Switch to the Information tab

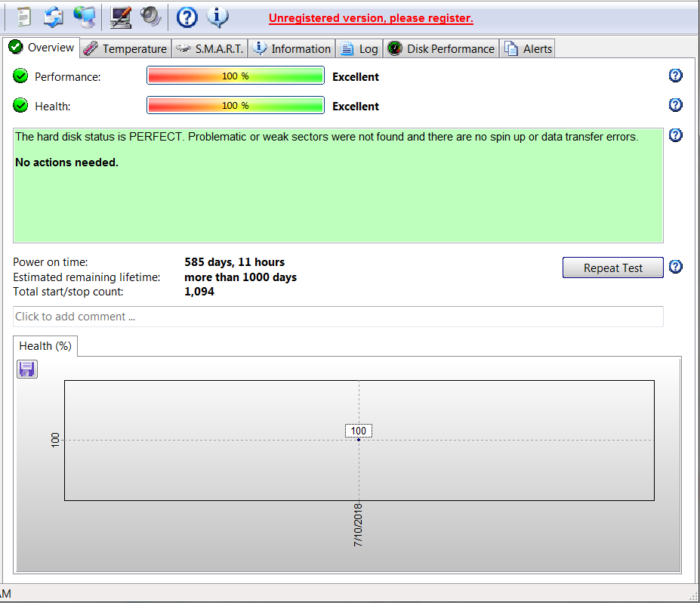click(x=292, y=48)
